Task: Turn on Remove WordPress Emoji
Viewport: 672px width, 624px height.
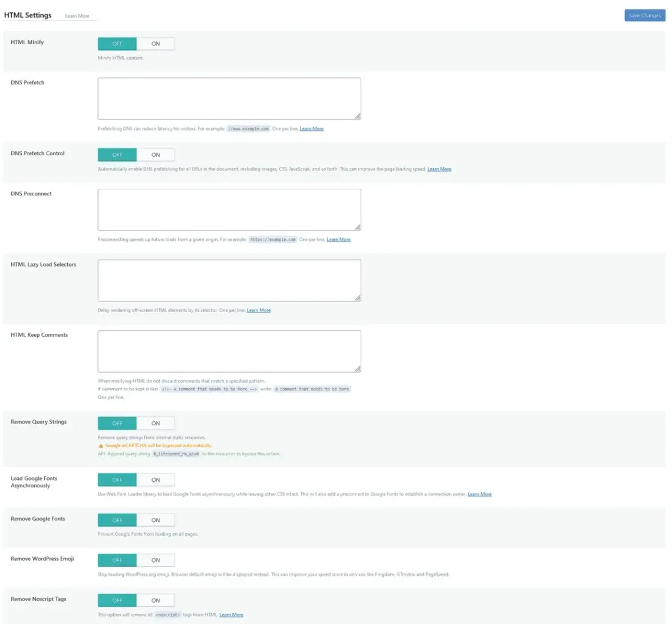Action: 156,560
